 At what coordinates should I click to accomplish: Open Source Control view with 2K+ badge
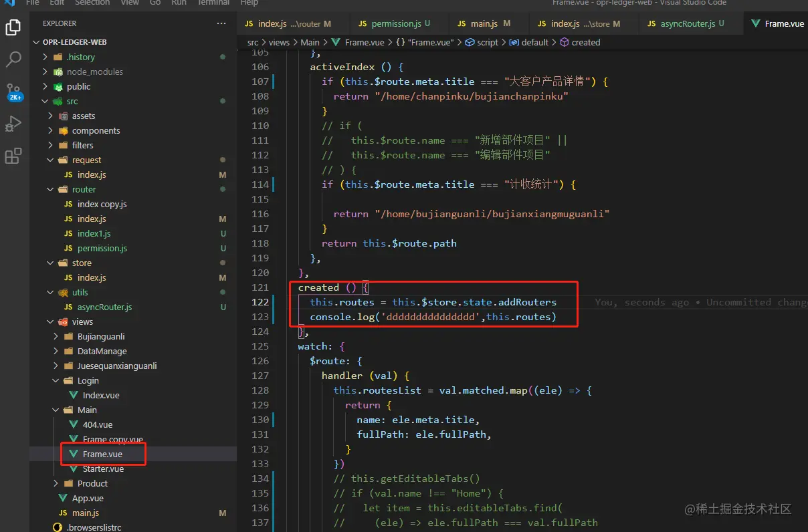(x=13, y=92)
